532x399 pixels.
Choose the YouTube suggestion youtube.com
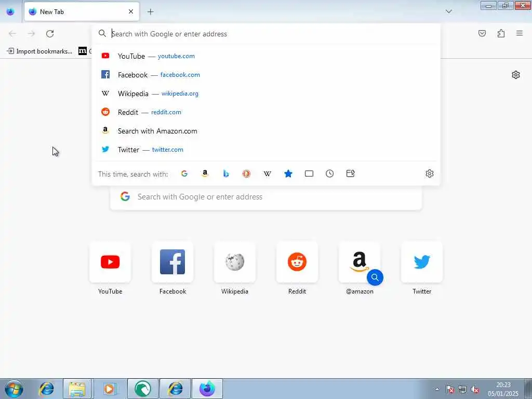pyautogui.click(x=266, y=56)
